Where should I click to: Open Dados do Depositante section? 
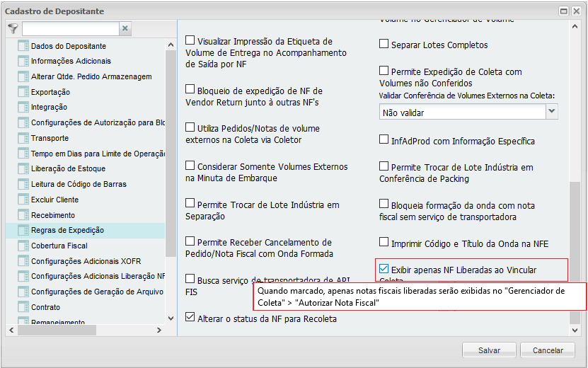[68, 46]
